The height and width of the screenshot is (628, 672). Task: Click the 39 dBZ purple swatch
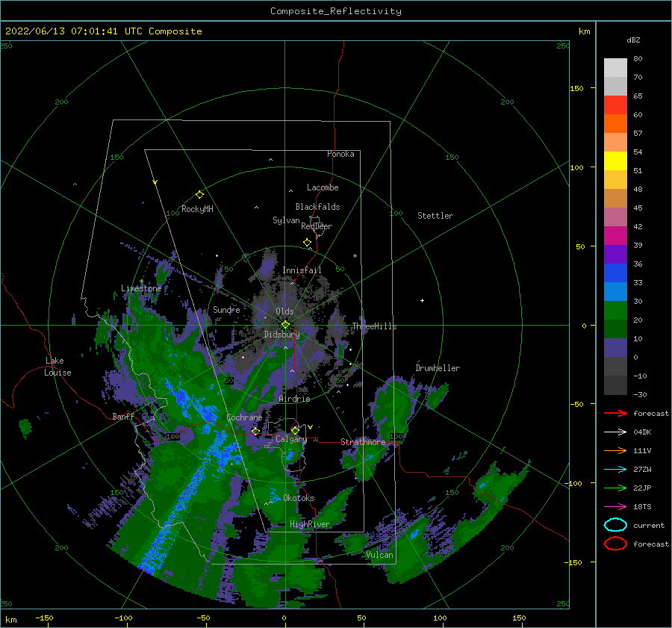click(615, 254)
